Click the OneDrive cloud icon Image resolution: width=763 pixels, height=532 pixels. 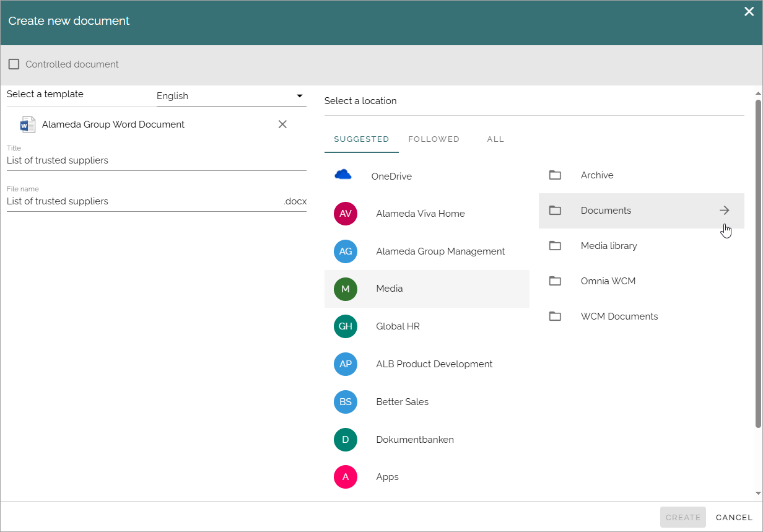click(343, 175)
